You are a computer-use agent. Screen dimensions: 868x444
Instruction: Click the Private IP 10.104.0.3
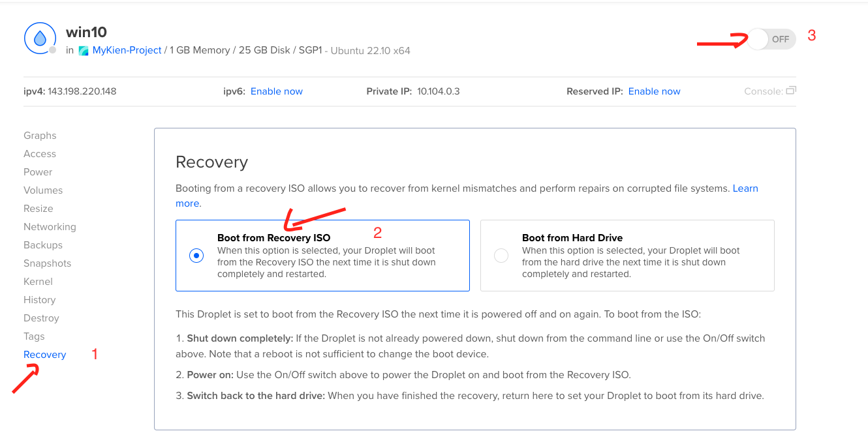click(439, 91)
